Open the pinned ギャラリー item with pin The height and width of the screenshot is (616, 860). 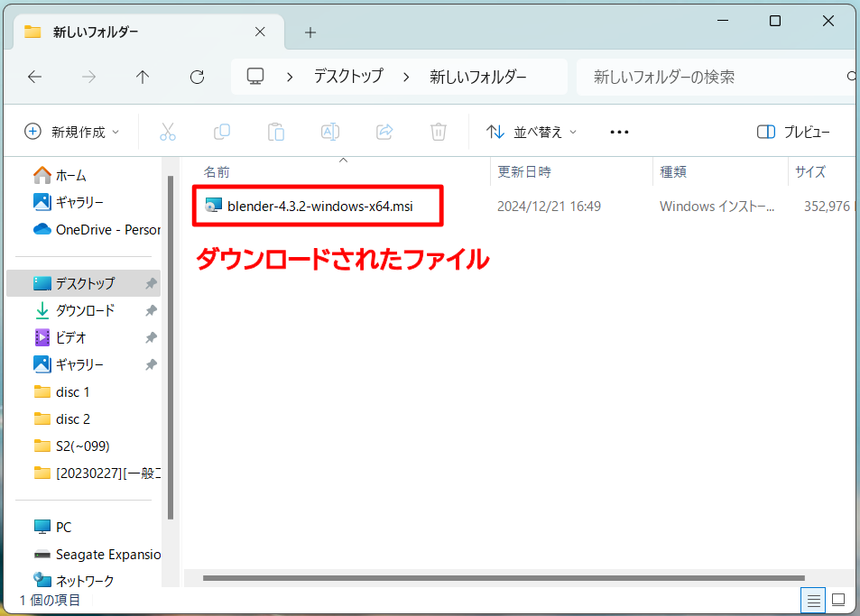coord(83,364)
